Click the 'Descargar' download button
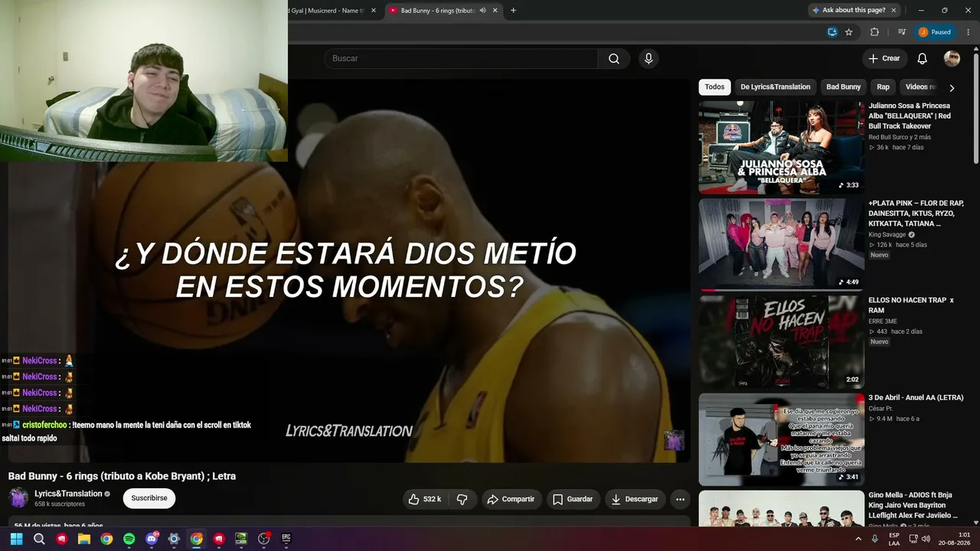Viewport: 980px width, 551px height. pos(635,499)
